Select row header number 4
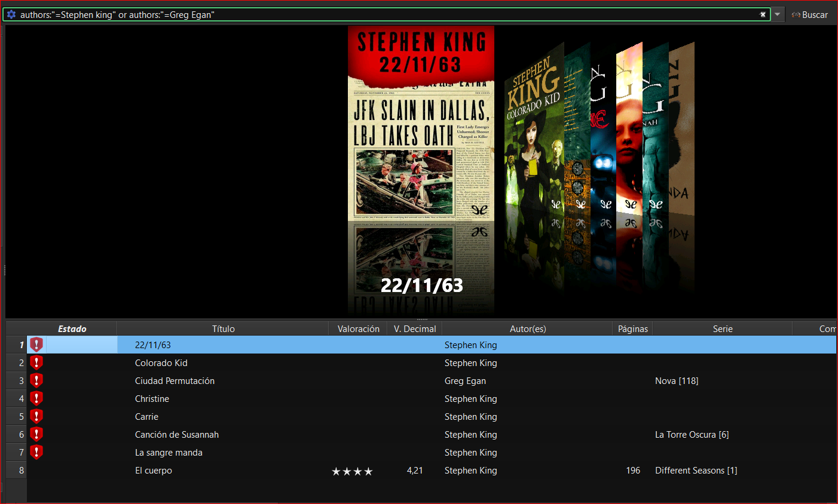 tap(17, 398)
